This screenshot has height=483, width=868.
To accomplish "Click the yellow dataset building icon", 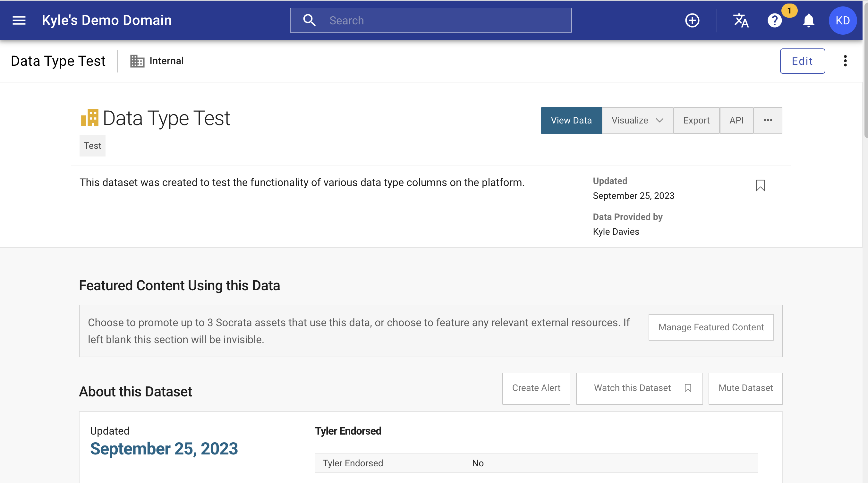I will (x=89, y=118).
